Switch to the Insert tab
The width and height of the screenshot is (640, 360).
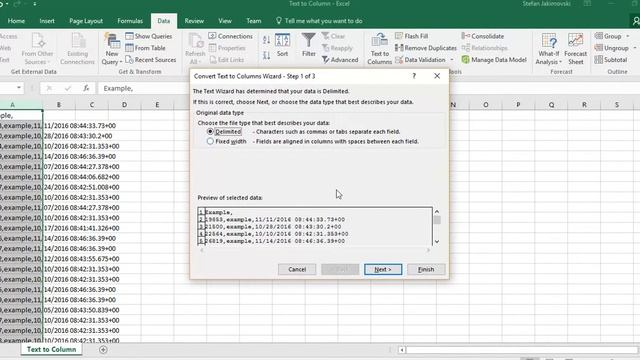point(47,21)
